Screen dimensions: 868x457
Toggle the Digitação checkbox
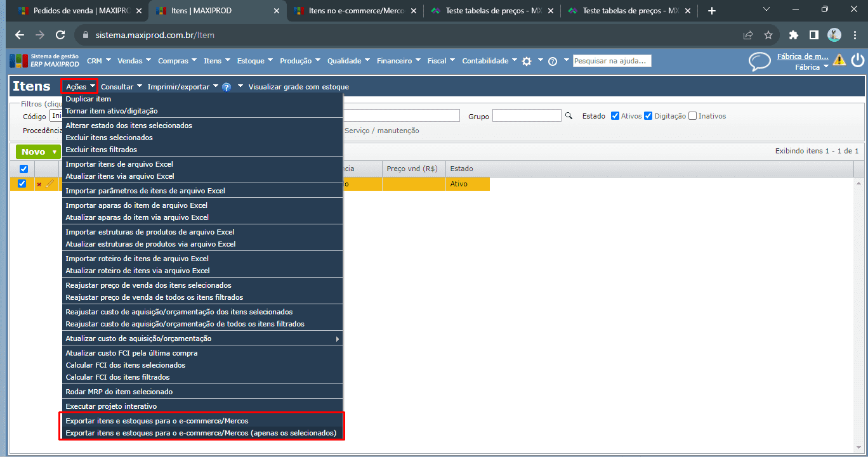(x=648, y=116)
